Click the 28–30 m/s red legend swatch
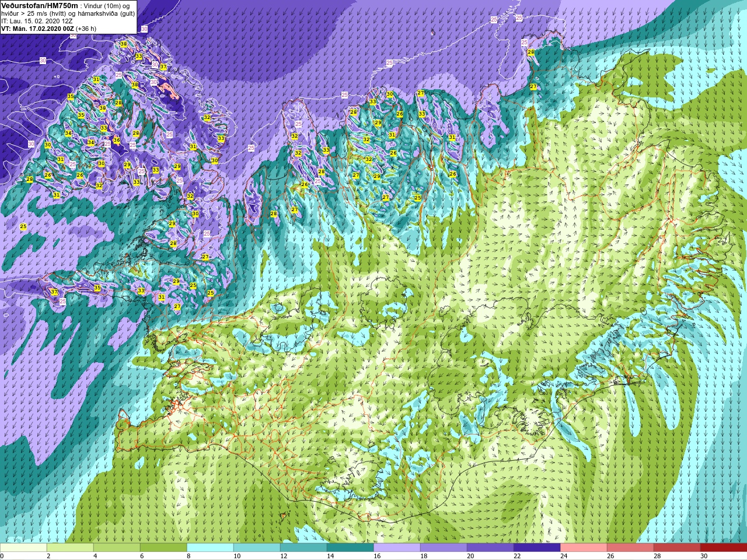 tap(677, 548)
